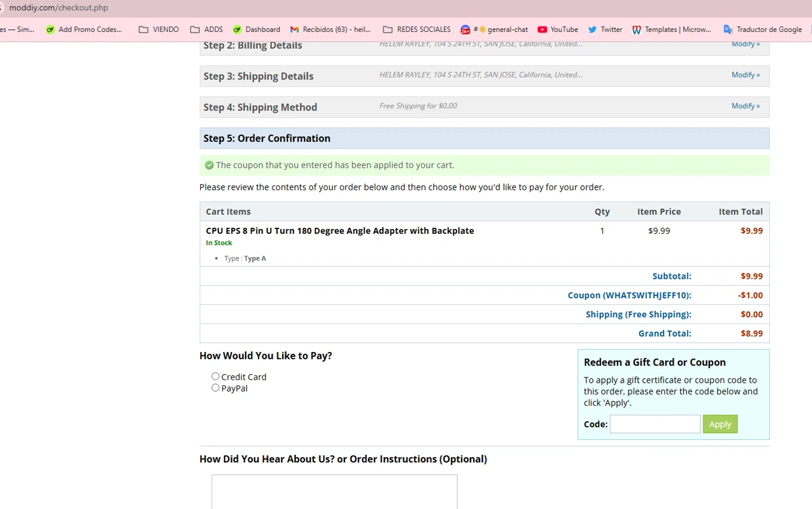Open the REDES SOCIALES bookmarks folder
This screenshot has width=812, height=509.
[417, 29]
